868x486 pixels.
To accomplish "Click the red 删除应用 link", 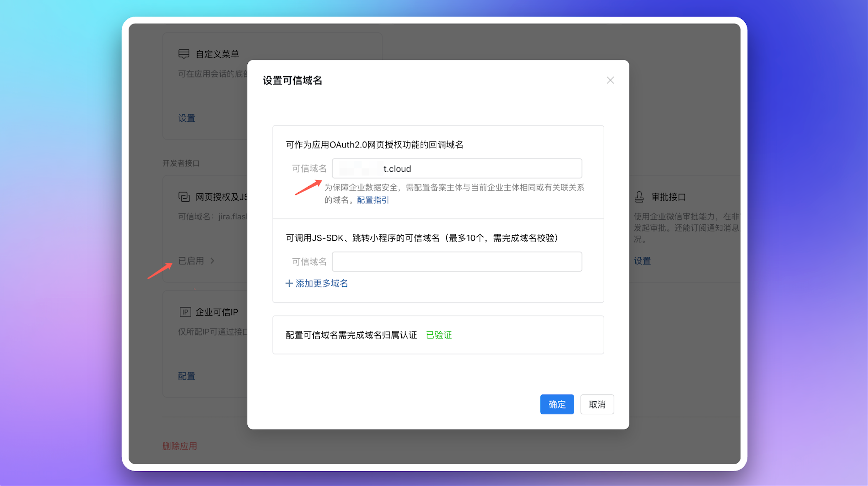I will click(x=180, y=446).
